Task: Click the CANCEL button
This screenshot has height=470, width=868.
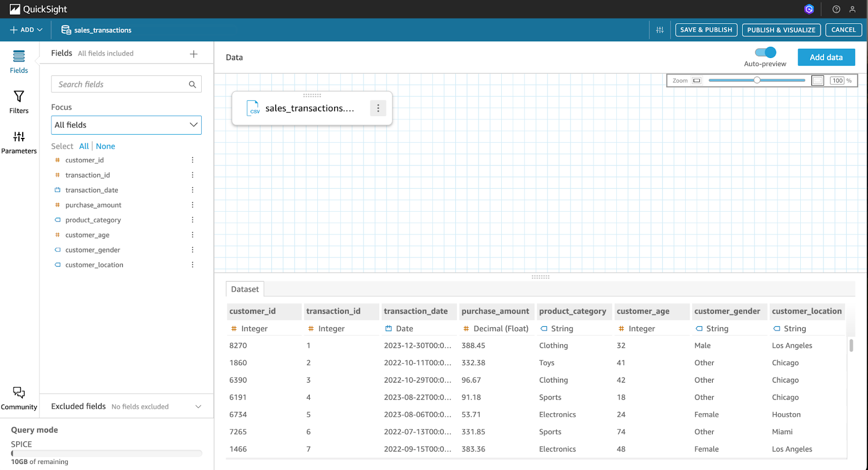Action: pos(844,30)
